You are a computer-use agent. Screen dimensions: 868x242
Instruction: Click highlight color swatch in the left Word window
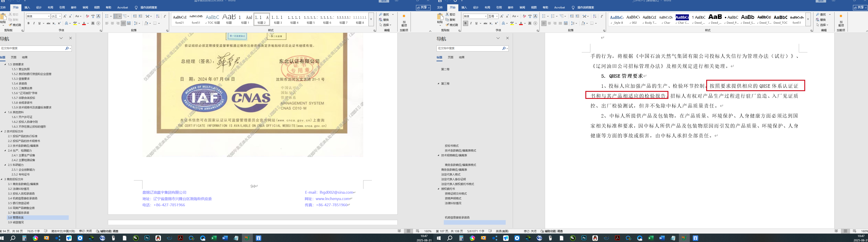[x=75, y=23]
